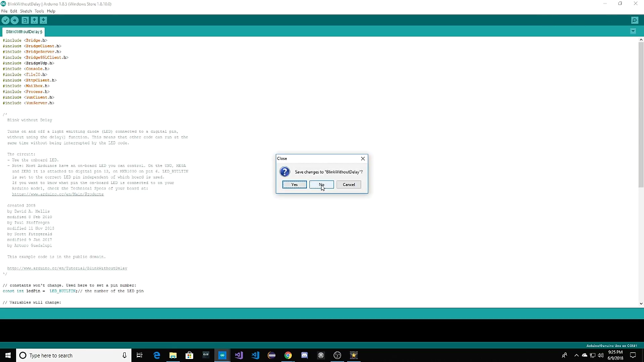Open File Explorer from the taskbar
This screenshot has width=644, height=362.
pyautogui.click(x=173, y=355)
